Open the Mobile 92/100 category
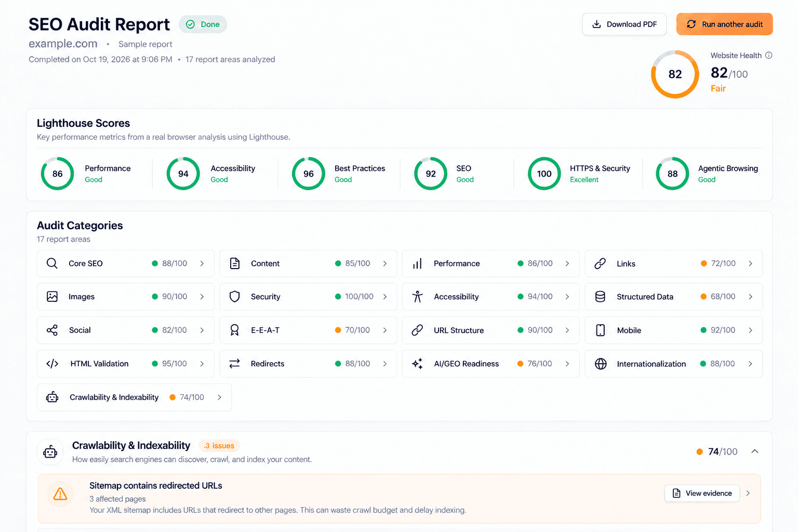 tap(674, 330)
